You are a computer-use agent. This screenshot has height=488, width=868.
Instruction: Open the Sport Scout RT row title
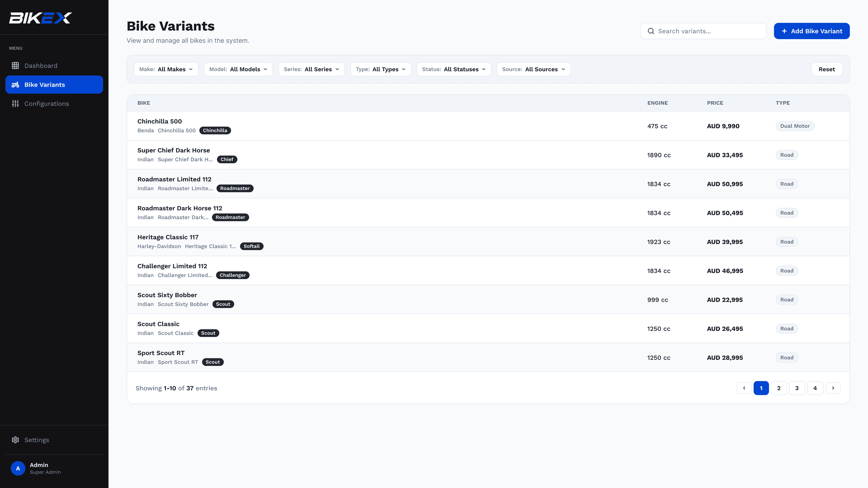coord(161,353)
